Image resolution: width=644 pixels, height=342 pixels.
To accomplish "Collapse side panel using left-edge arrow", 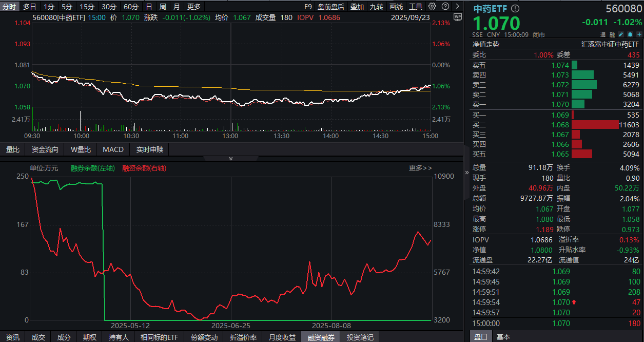I will [466, 172].
